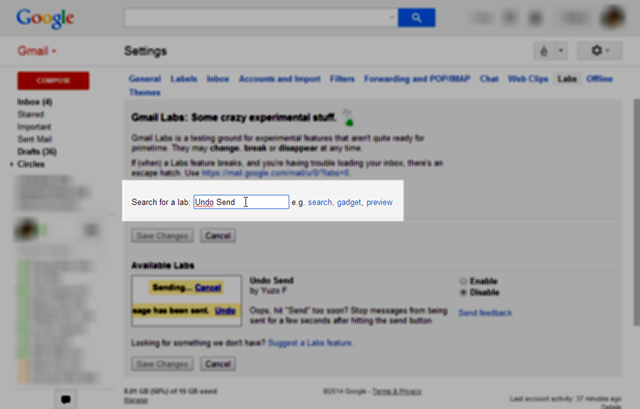Open Suggest a Labs feature link
Image resolution: width=640 pixels, height=409 pixels.
[x=310, y=343]
